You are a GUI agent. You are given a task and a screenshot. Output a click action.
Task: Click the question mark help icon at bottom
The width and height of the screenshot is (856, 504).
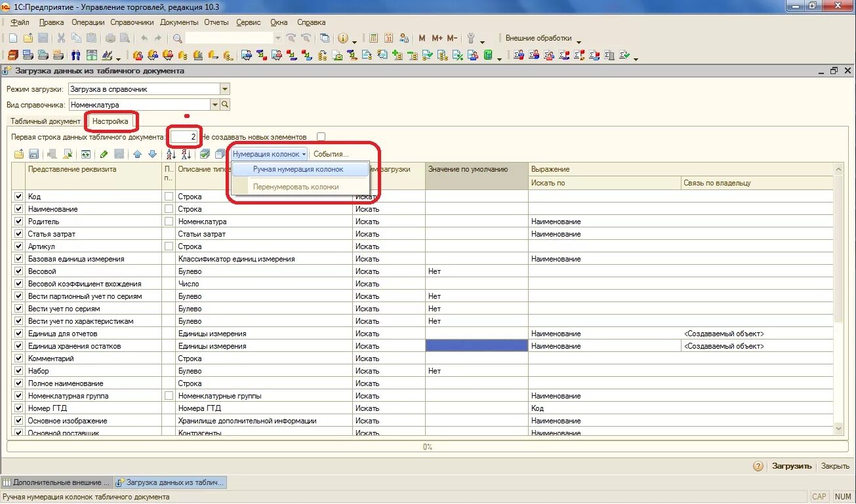pyautogui.click(x=758, y=466)
